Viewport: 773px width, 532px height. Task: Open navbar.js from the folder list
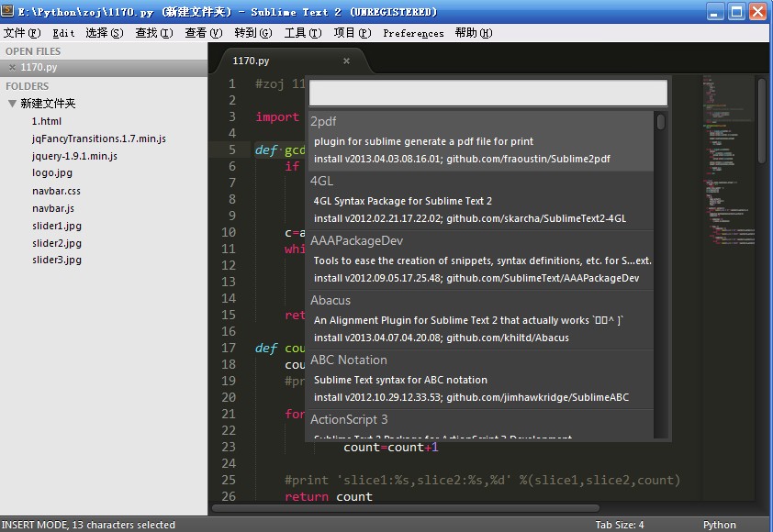[53, 208]
